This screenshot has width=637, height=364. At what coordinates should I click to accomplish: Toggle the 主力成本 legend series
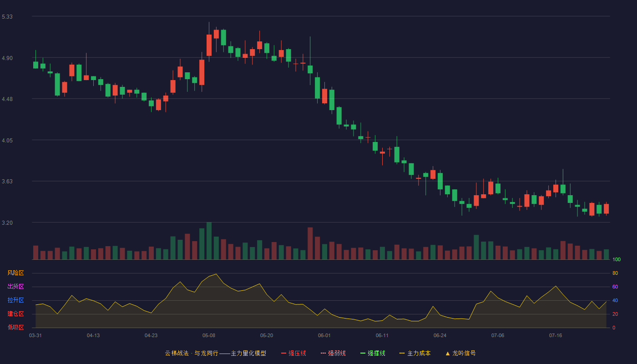coord(415,353)
